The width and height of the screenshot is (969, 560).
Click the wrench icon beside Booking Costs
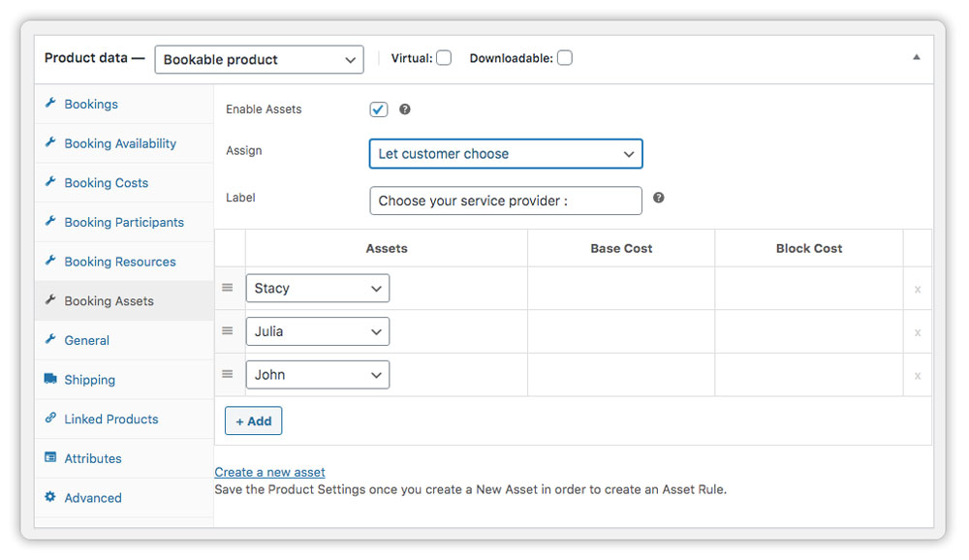pos(50,182)
